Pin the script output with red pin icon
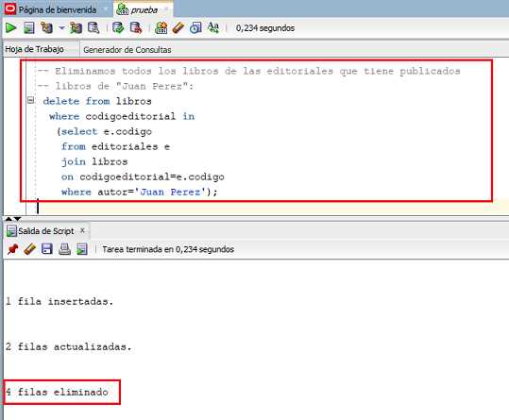509x420 pixels. tap(12, 249)
